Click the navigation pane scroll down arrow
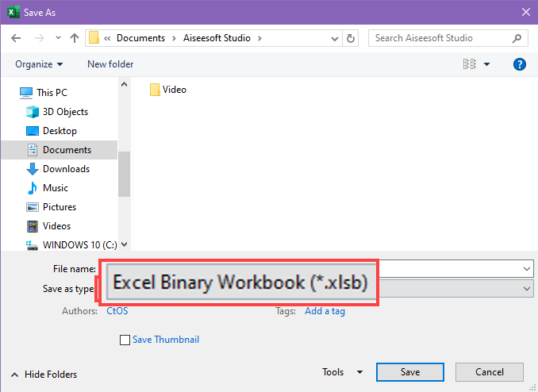Image resolution: width=538 pixels, height=392 pixels. point(125,244)
